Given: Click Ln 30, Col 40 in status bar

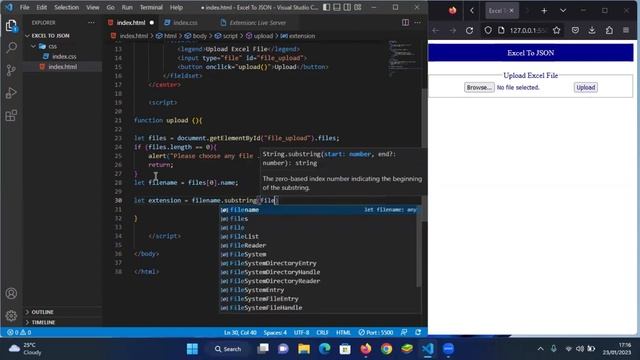Looking at the screenshot, I should [240, 332].
